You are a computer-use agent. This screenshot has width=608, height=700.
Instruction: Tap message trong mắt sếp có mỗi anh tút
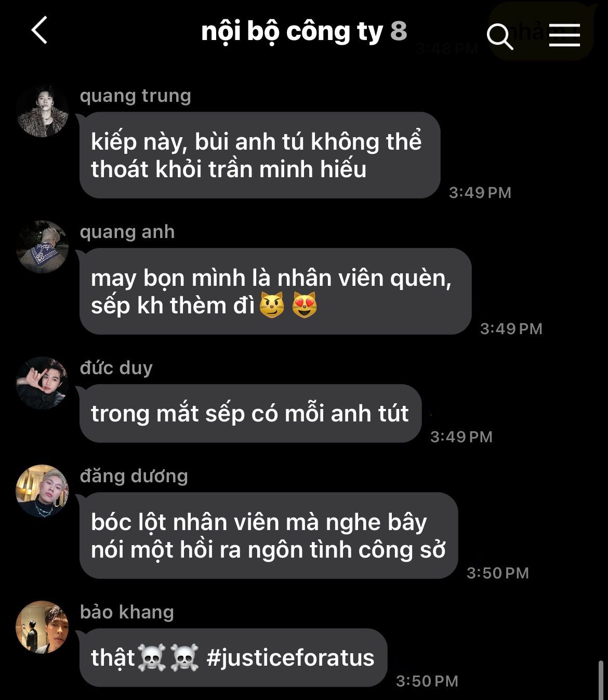250,414
